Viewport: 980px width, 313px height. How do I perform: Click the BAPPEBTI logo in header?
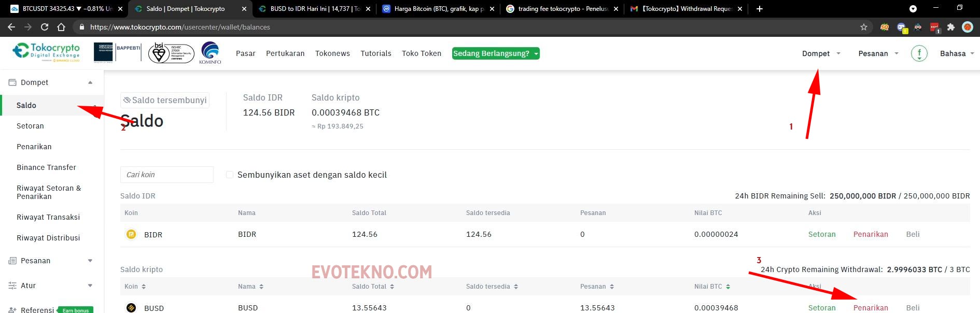point(117,52)
